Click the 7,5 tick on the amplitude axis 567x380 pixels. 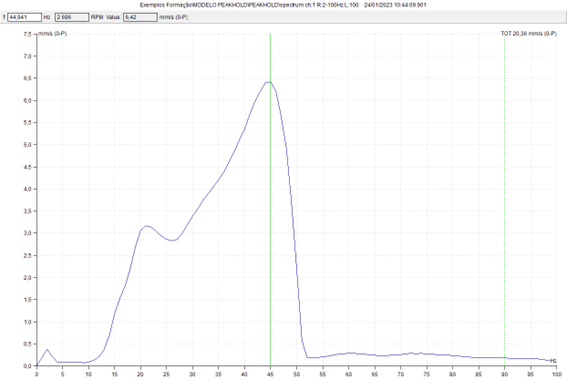28,34
